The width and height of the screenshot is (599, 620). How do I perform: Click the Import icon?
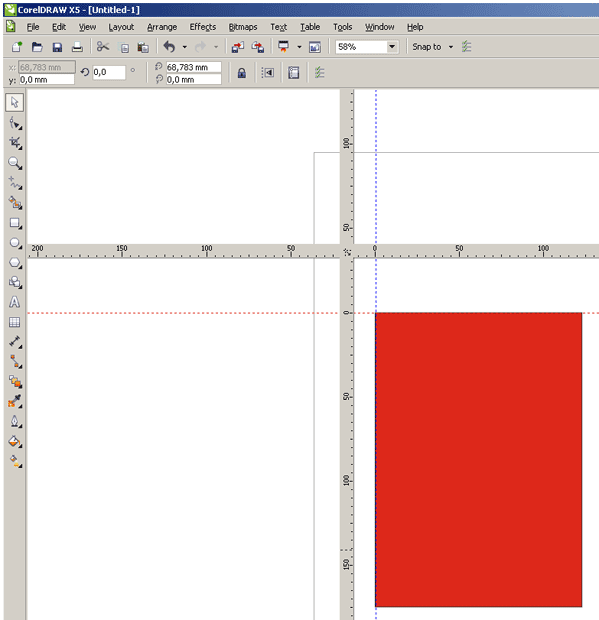(238, 47)
